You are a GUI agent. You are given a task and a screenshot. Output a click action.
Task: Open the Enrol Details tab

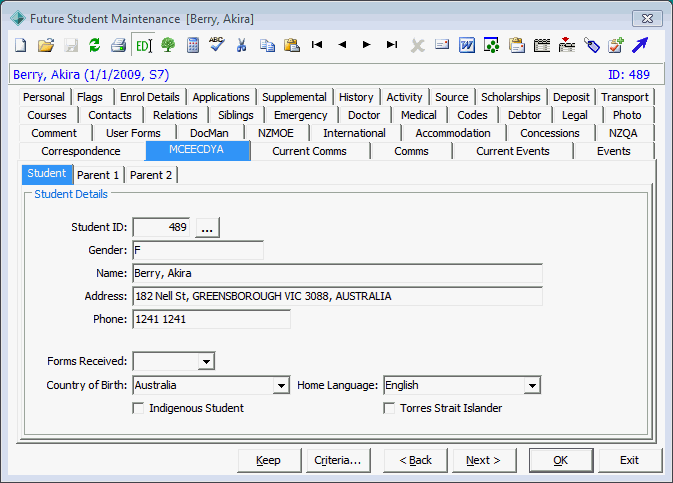150,97
